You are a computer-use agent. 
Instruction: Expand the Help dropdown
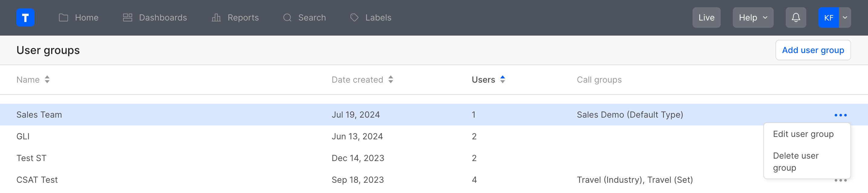(x=753, y=17)
